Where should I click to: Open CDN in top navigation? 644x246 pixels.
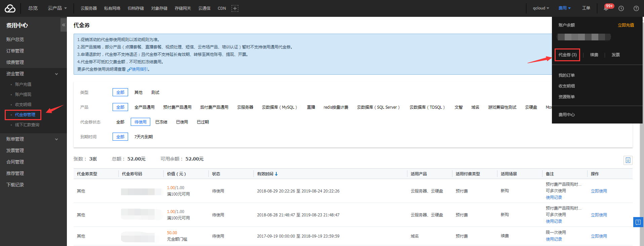coord(222,8)
